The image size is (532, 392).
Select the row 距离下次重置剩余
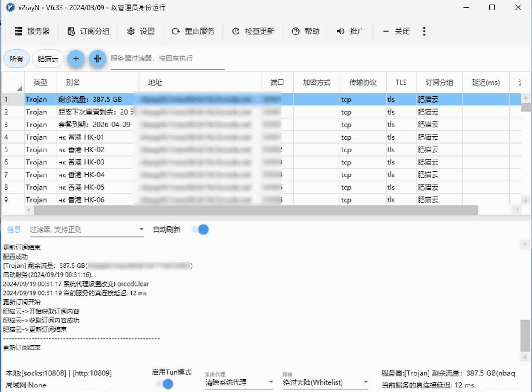pyautogui.click(x=261, y=112)
